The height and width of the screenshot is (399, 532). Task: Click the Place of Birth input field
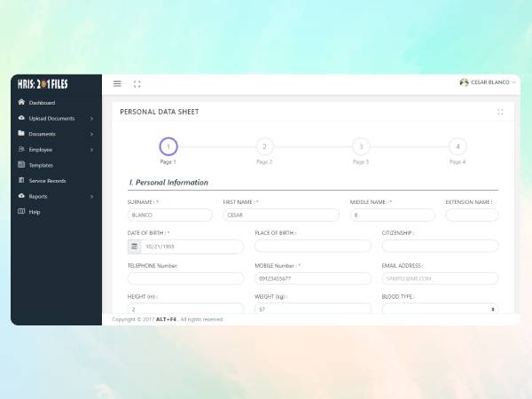(313, 246)
